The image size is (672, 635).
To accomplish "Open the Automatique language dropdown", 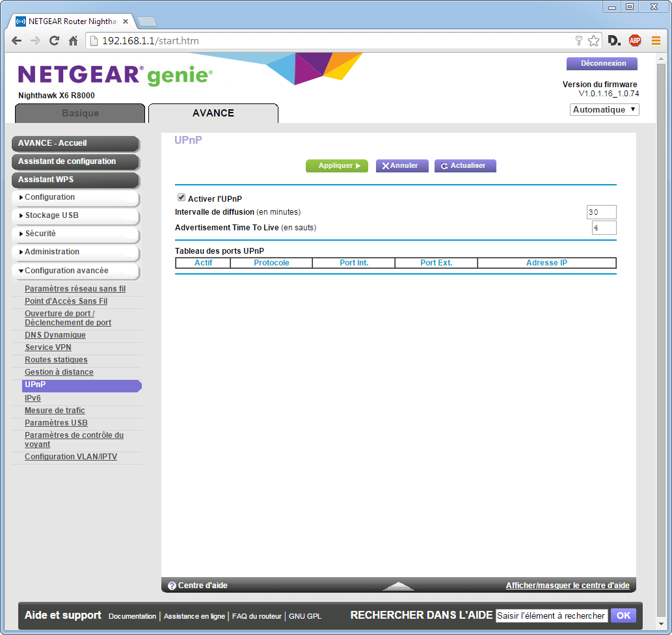I will click(604, 110).
